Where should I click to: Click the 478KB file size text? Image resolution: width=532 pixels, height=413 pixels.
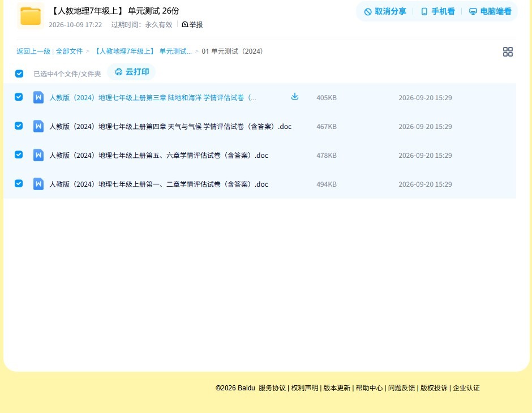(x=327, y=155)
